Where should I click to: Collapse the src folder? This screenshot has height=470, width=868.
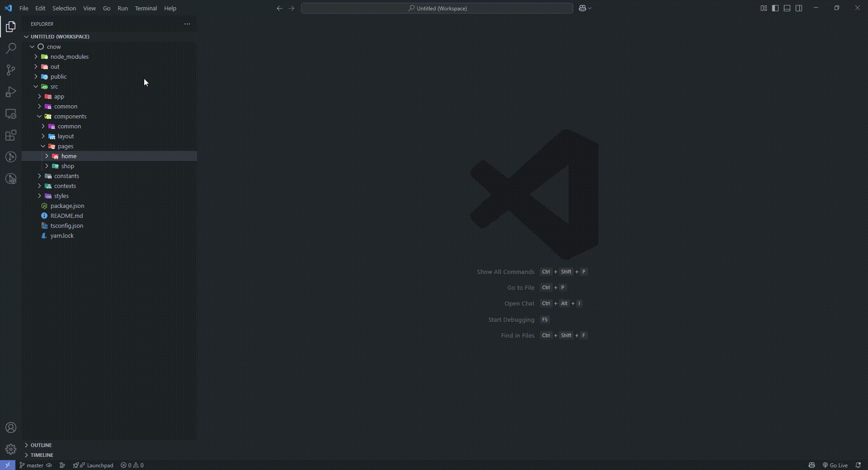[x=109, y=86]
